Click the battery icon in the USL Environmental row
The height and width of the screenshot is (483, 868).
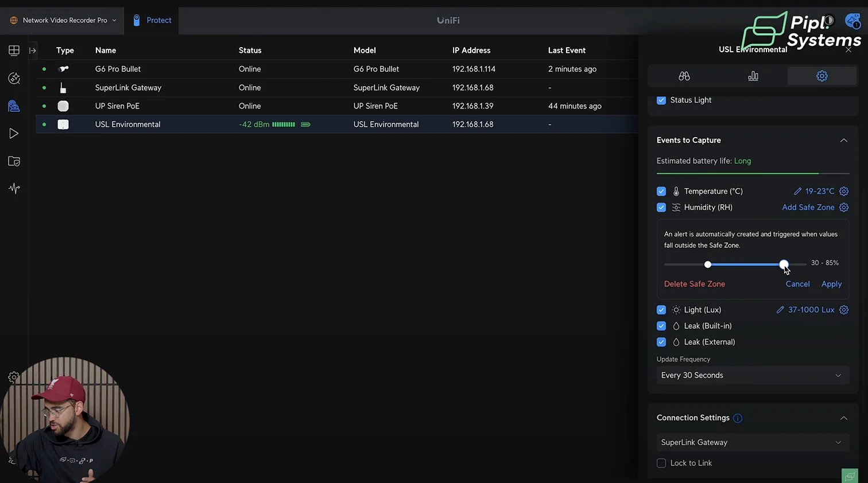(x=305, y=124)
